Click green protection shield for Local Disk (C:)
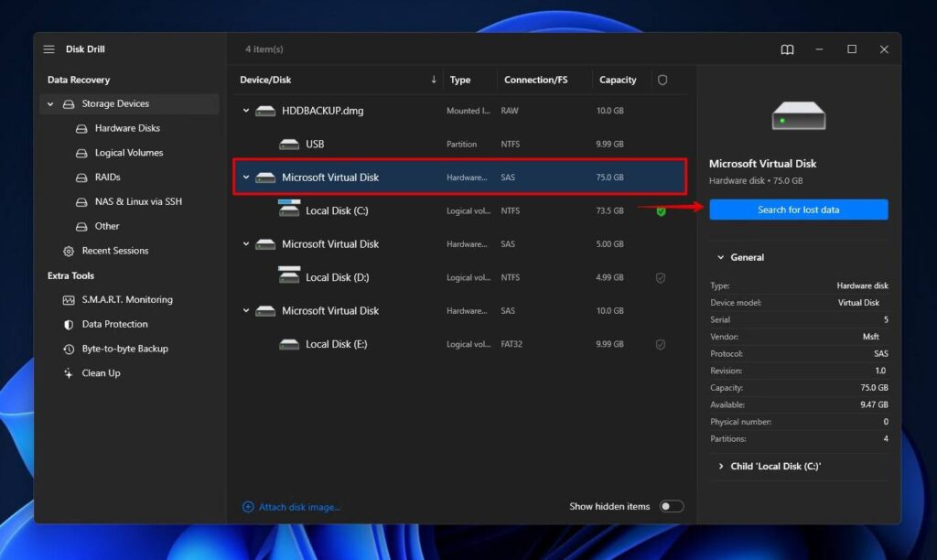 point(661,211)
